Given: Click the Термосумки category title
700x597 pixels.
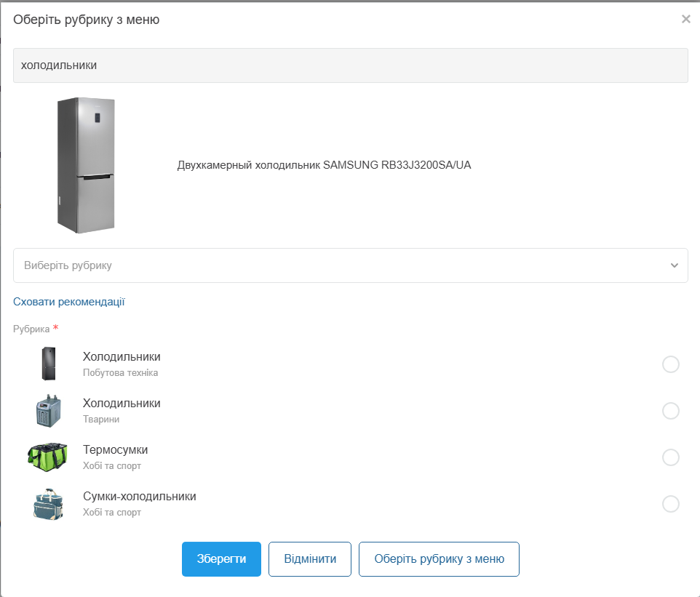Looking at the screenshot, I should pos(115,450).
